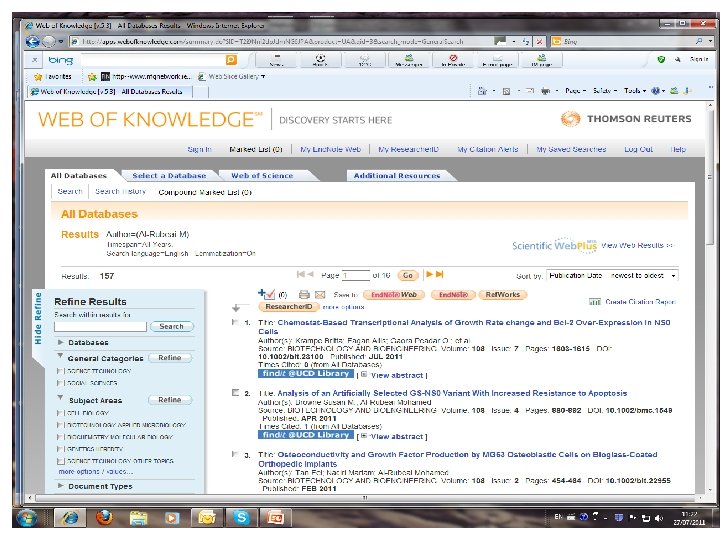720x540 pixels.
Task: Collapse General Categories section
Action: coord(60,356)
